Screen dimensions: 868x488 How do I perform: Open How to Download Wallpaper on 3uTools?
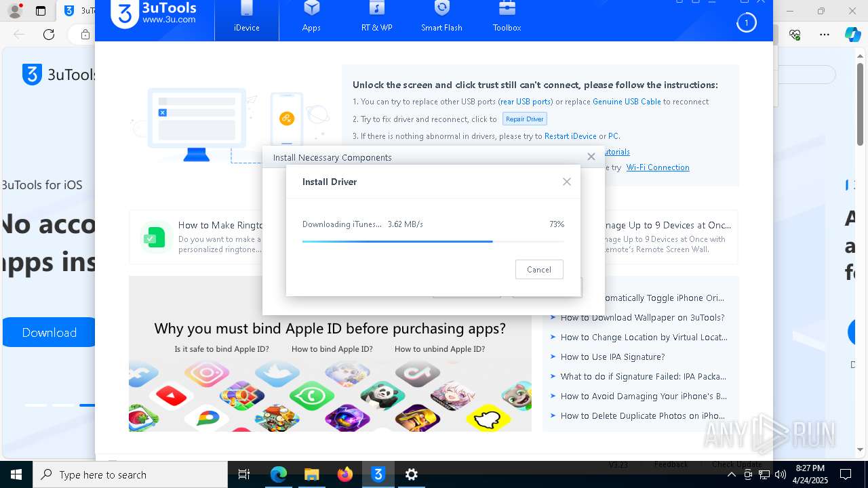(642, 317)
